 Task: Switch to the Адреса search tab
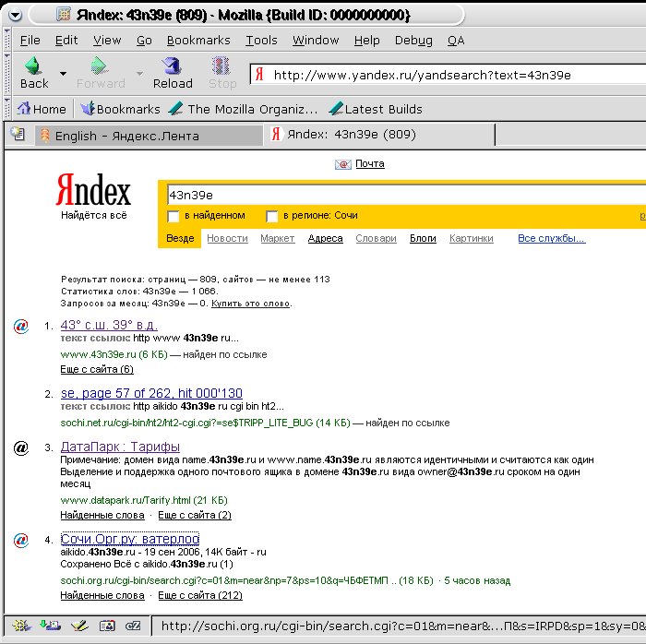(326, 238)
